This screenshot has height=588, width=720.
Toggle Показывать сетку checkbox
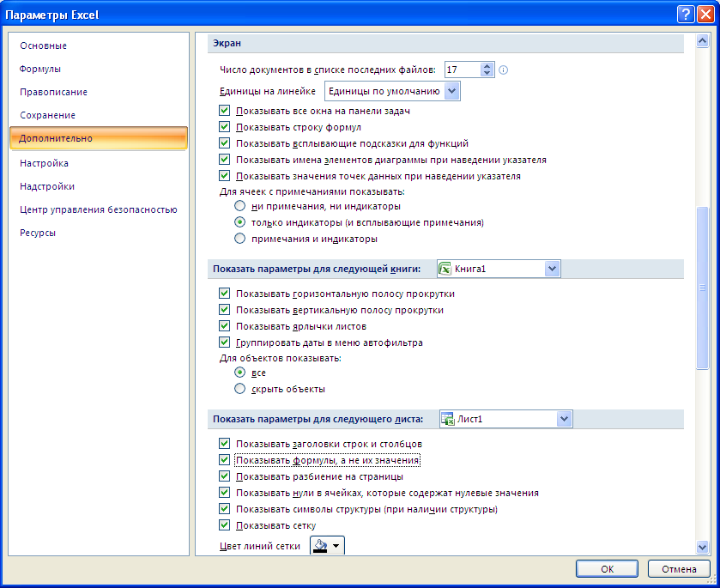[x=224, y=525]
